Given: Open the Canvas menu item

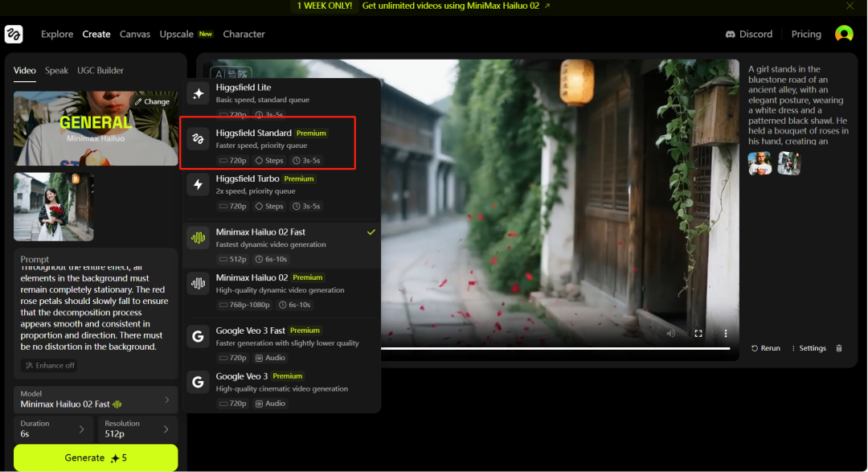Looking at the screenshot, I should 134,34.
